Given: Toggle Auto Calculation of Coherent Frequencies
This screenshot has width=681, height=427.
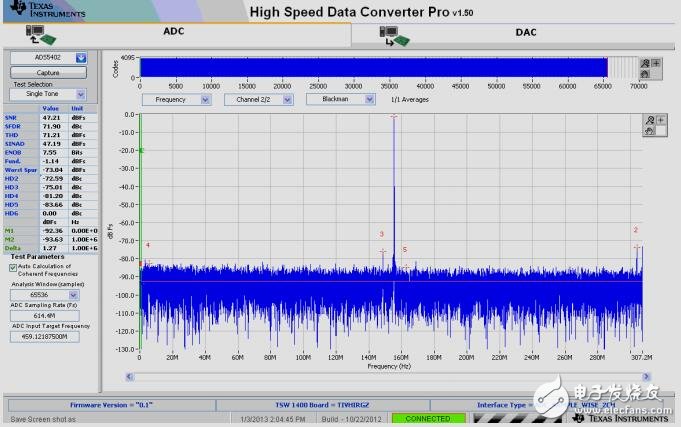Looking at the screenshot, I should [13, 268].
